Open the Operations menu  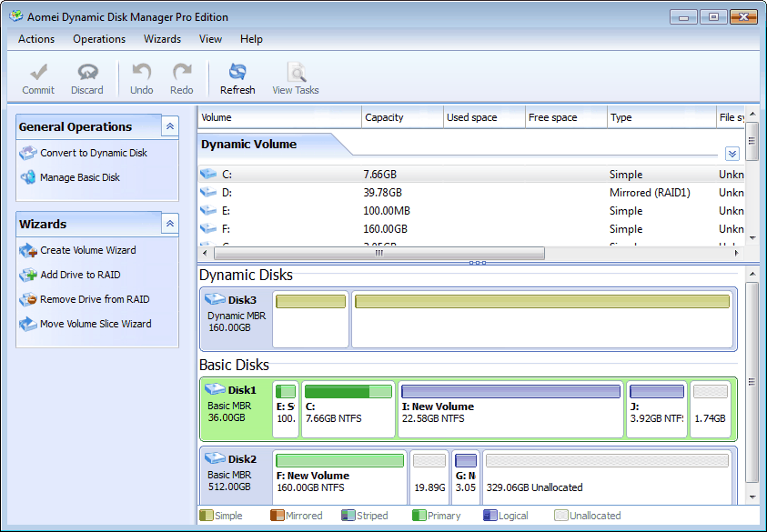99,39
